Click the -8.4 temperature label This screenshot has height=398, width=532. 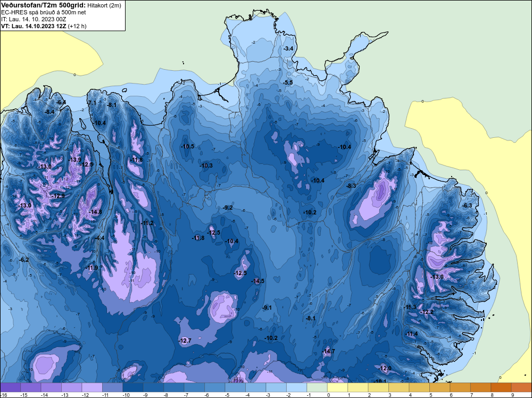pyautogui.click(x=49, y=112)
